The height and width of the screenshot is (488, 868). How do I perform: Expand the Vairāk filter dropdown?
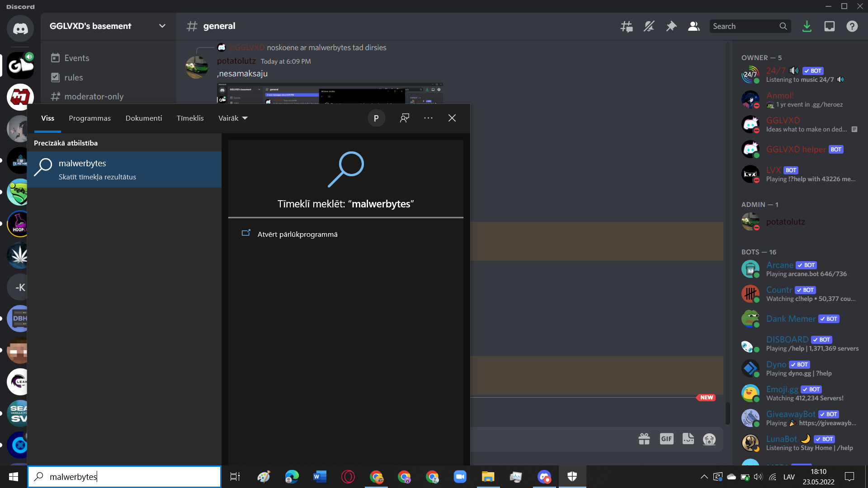click(x=233, y=118)
